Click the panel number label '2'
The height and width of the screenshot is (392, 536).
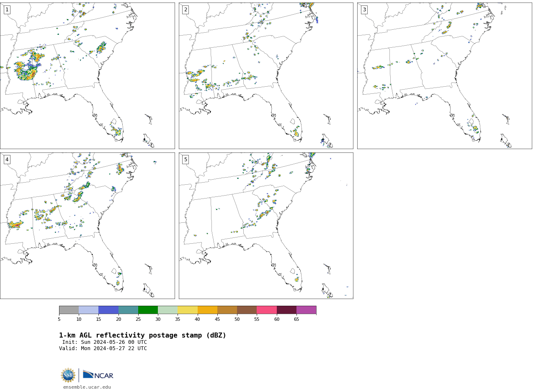[x=186, y=10]
